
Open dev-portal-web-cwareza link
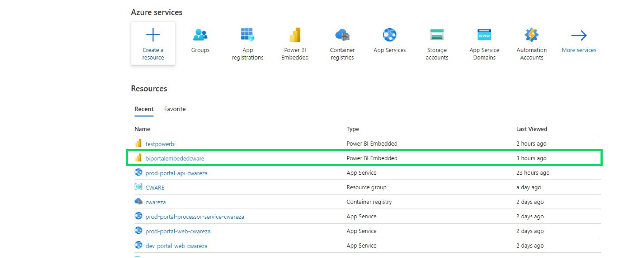(x=176, y=246)
